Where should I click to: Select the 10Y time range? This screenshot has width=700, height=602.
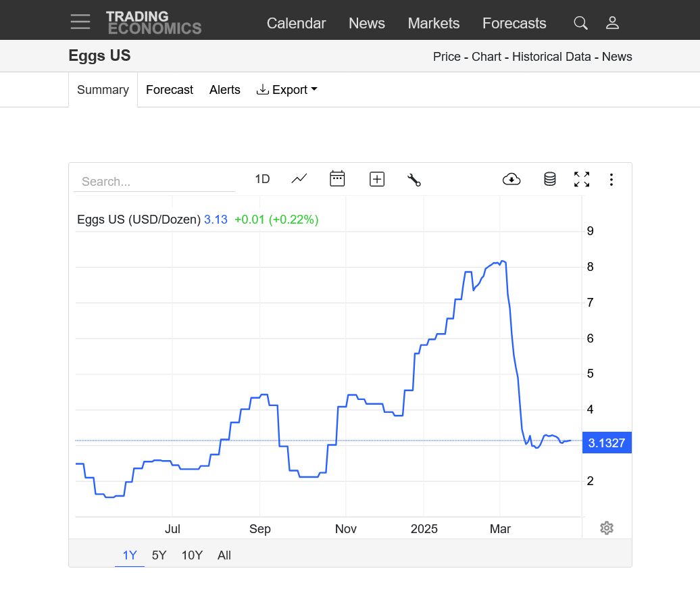click(x=192, y=555)
